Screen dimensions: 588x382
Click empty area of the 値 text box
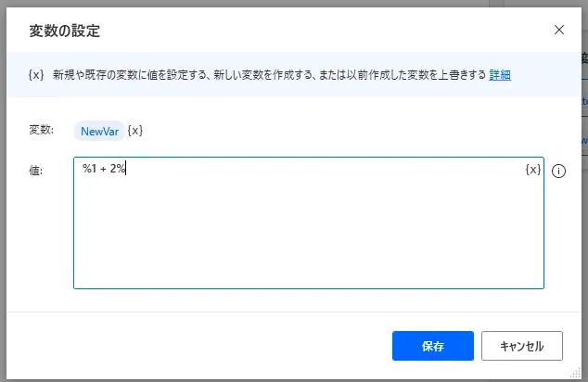click(309, 233)
